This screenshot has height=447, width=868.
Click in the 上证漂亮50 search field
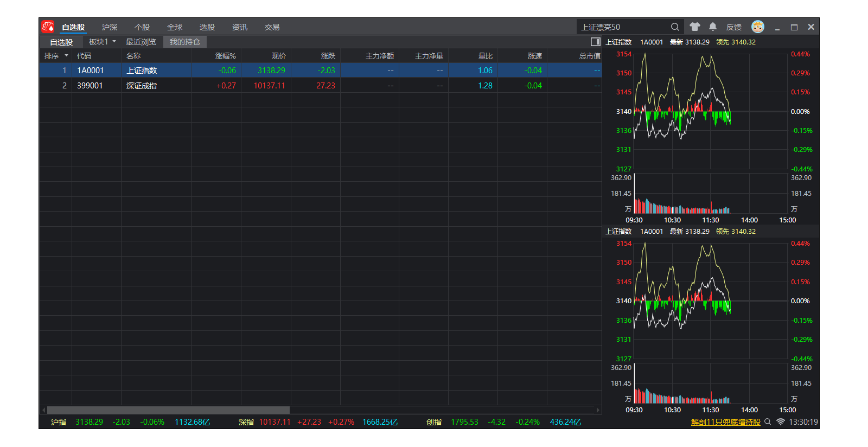point(623,27)
